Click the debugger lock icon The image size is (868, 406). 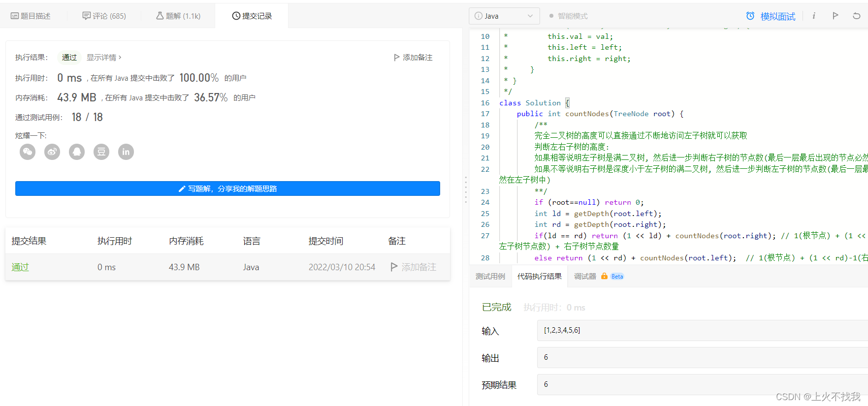pyautogui.click(x=604, y=276)
